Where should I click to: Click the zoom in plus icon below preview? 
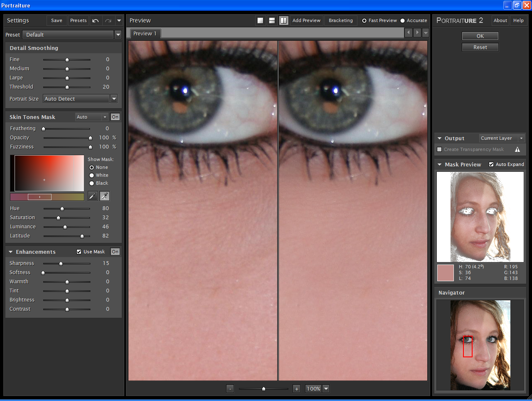296,389
